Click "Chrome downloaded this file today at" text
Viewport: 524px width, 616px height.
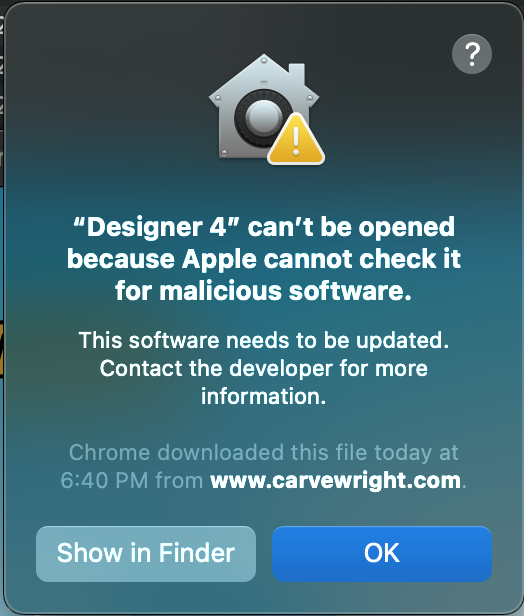[264, 452]
